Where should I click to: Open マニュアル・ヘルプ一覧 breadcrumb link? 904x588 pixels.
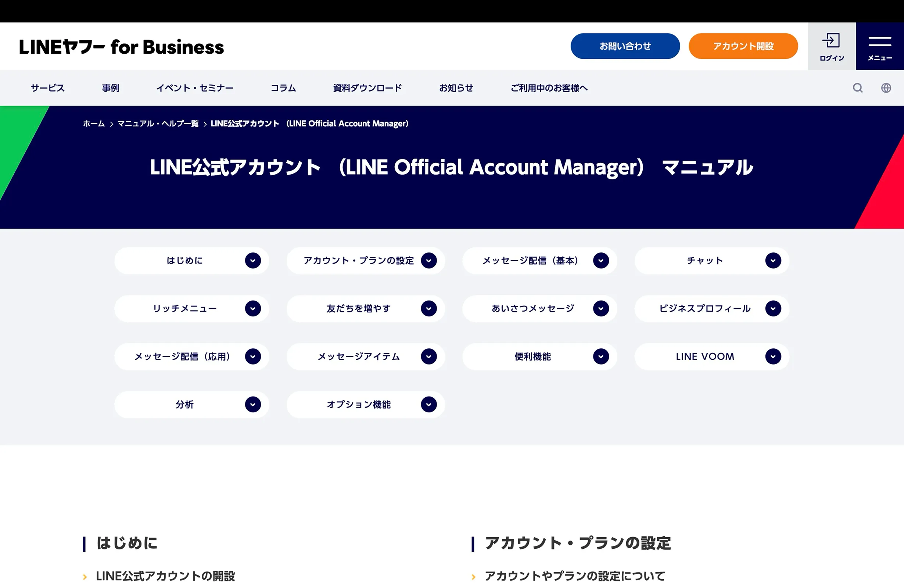click(158, 123)
